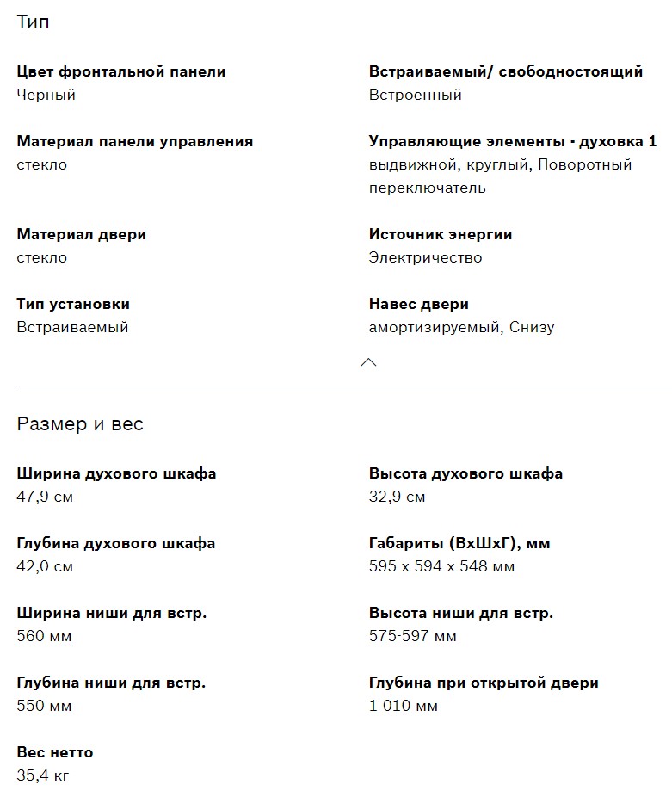Click the Высота духового шкафа label

tap(466, 473)
